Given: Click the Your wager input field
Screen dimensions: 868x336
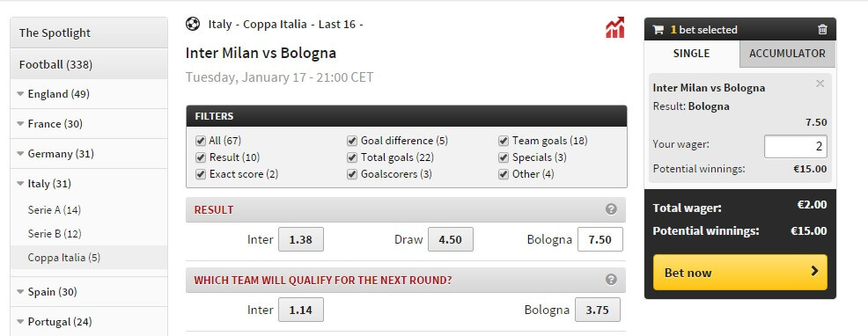Looking at the screenshot, I should pos(796,147).
